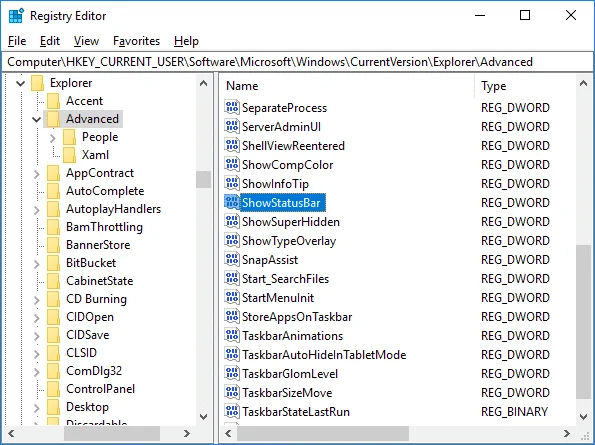Click the ShowInfoTip DWORD value icon

point(231,183)
